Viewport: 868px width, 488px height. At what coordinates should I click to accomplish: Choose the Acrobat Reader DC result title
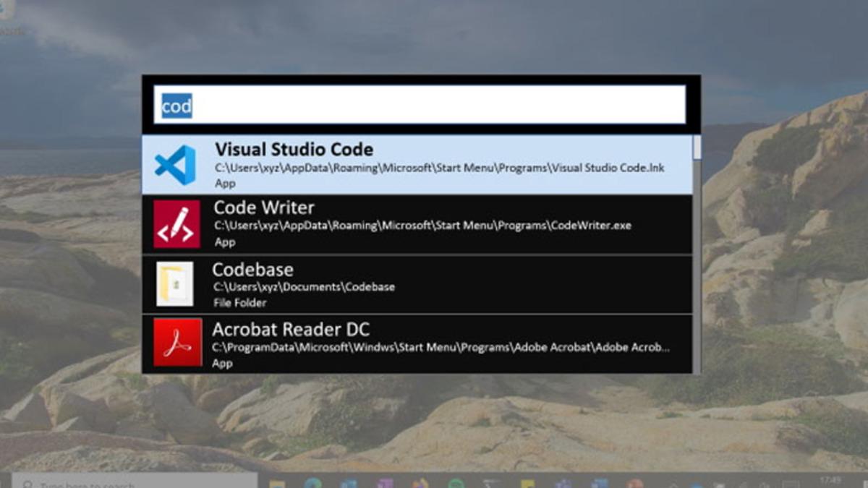click(x=291, y=330)
